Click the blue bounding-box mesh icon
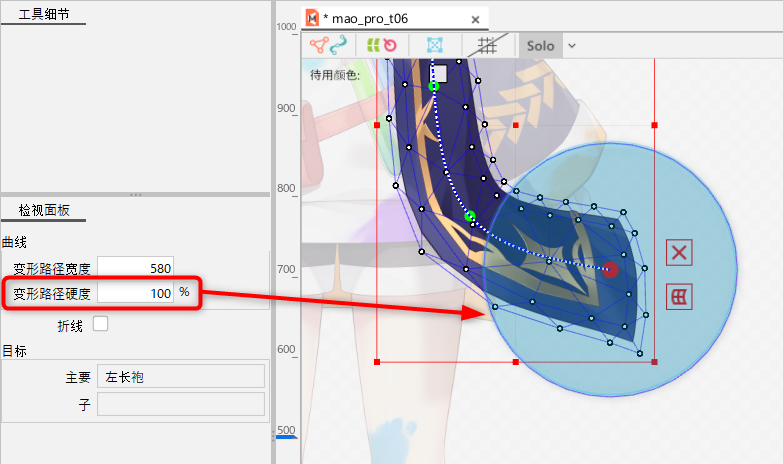The height and width of the screenshot is (464, 783). tap(435, 45)
